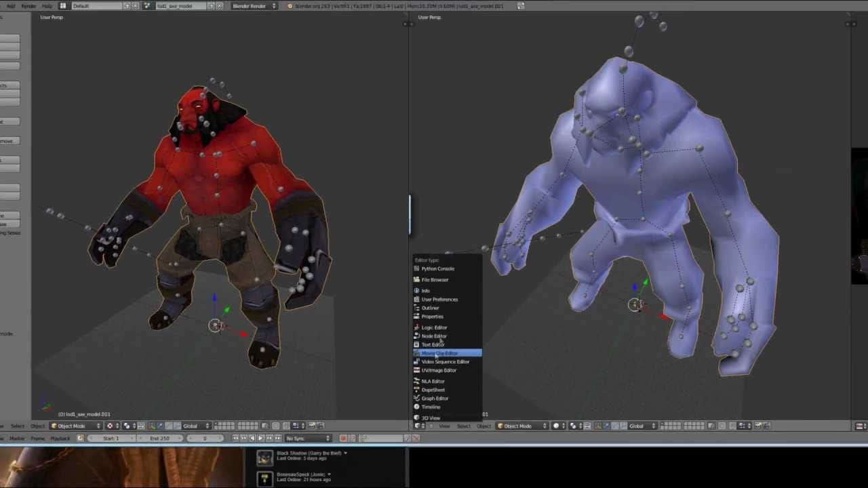The width and height of the screenshot is (868, 488).
Task: Click the Logic Editor icon in menu
Action: tap(416, 327)
